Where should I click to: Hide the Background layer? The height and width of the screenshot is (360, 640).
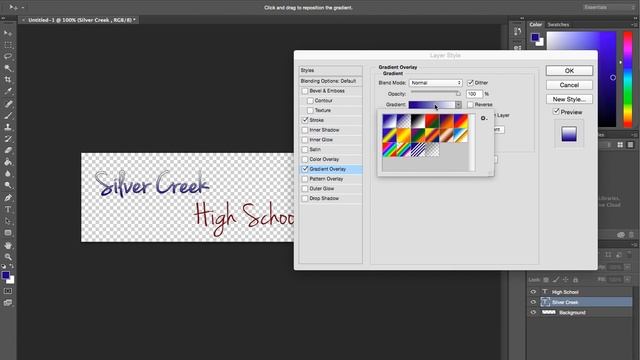click(x=533, y=312)
